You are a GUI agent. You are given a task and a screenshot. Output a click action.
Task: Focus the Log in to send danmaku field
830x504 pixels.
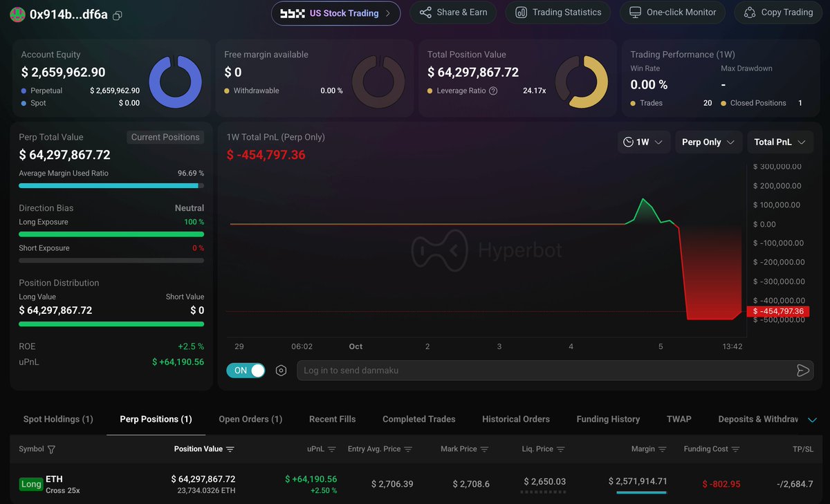(555, 371)
